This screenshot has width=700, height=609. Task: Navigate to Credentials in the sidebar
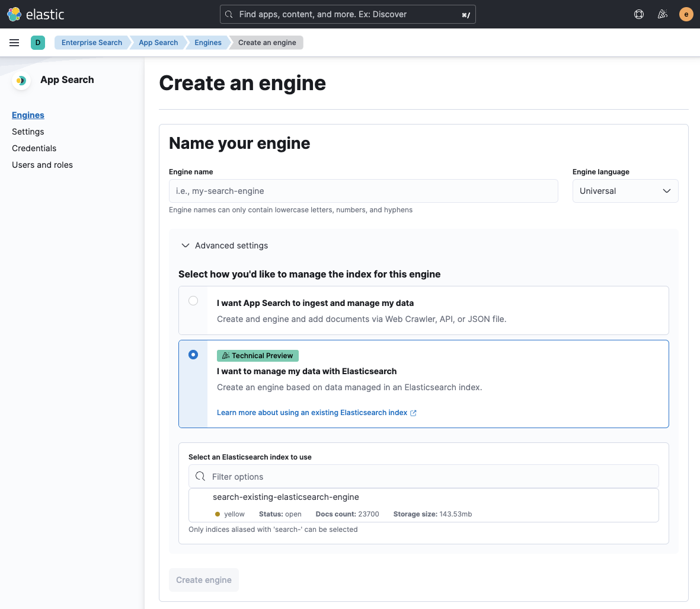(x=34, y=148)
